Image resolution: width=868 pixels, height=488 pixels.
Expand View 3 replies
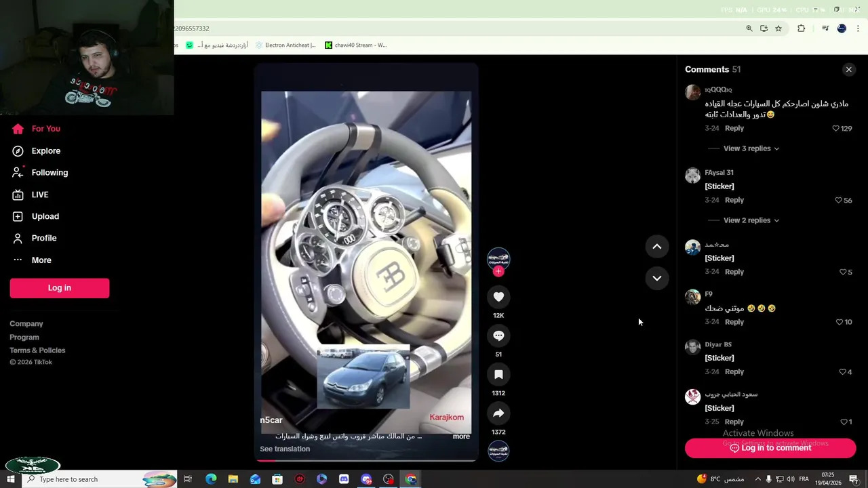(751, 148)
